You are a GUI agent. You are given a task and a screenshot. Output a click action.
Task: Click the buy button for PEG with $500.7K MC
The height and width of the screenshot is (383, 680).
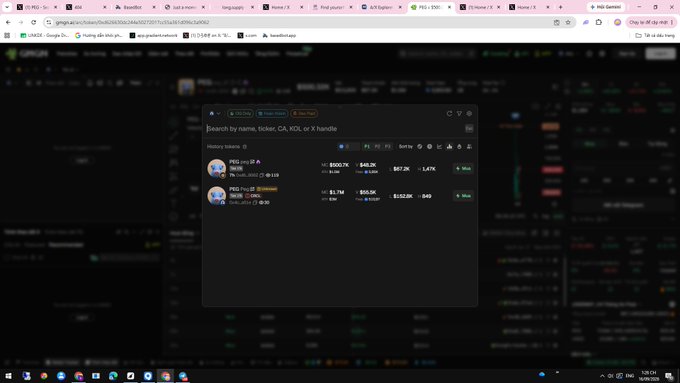(463, 169)
